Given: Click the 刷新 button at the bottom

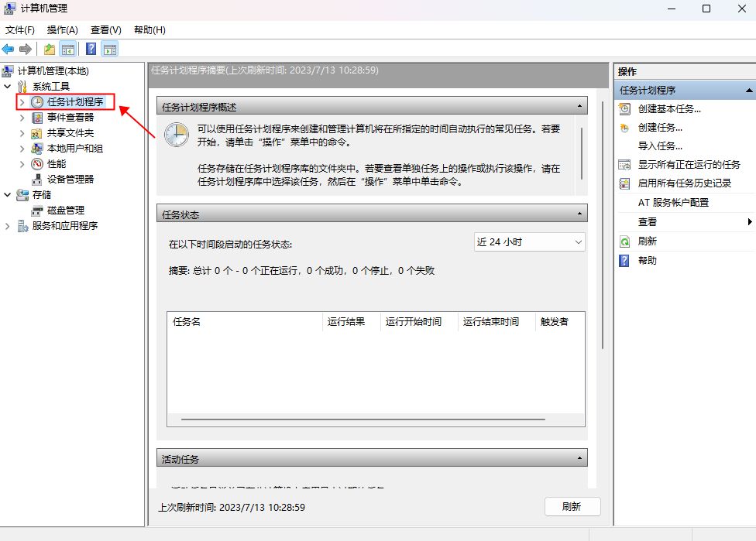Looking at the screenshot, I should 572,506.
